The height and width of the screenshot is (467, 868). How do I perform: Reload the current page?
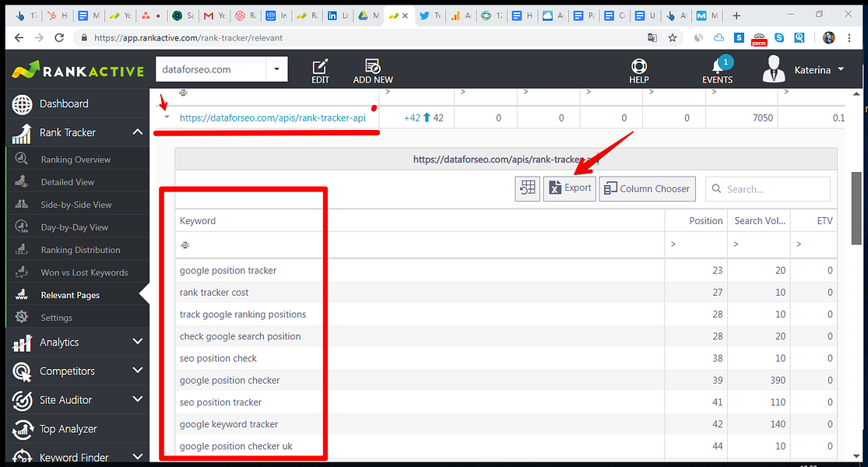click(59, 37)
